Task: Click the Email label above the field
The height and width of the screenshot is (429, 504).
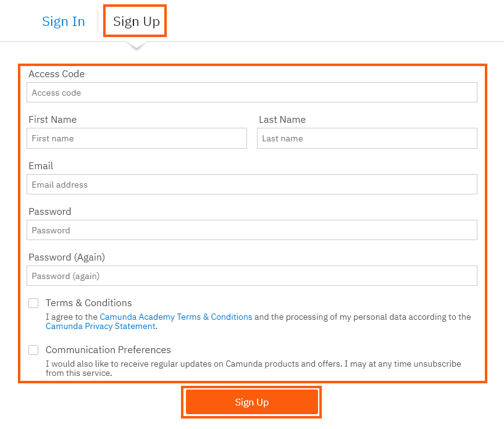Action: click(x=41, y=166)
